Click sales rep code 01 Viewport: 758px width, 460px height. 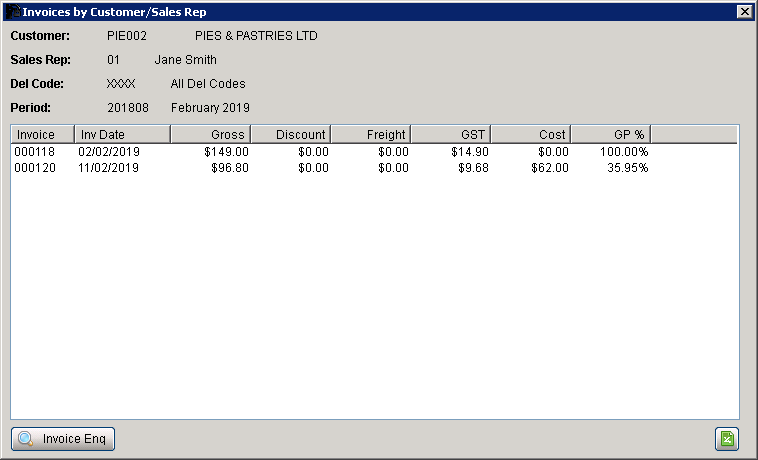(x=113, y=60)
